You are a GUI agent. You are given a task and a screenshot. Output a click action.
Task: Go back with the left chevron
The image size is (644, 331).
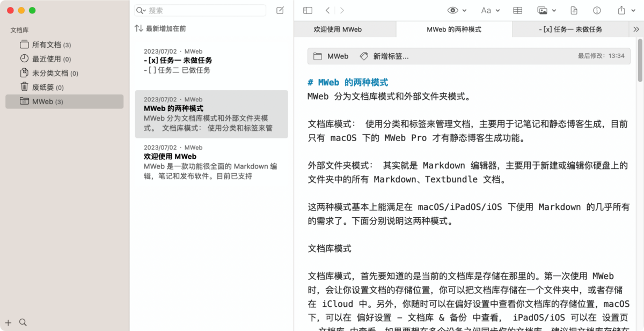tap(327, 10)
